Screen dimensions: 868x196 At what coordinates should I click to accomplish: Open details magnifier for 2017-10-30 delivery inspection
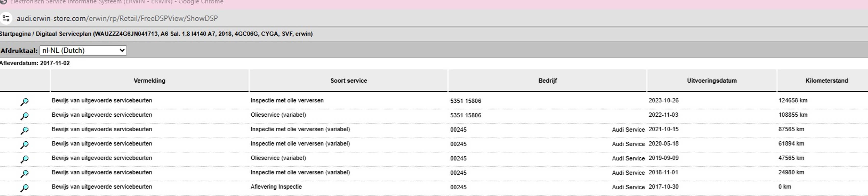(x=25, y=188)
